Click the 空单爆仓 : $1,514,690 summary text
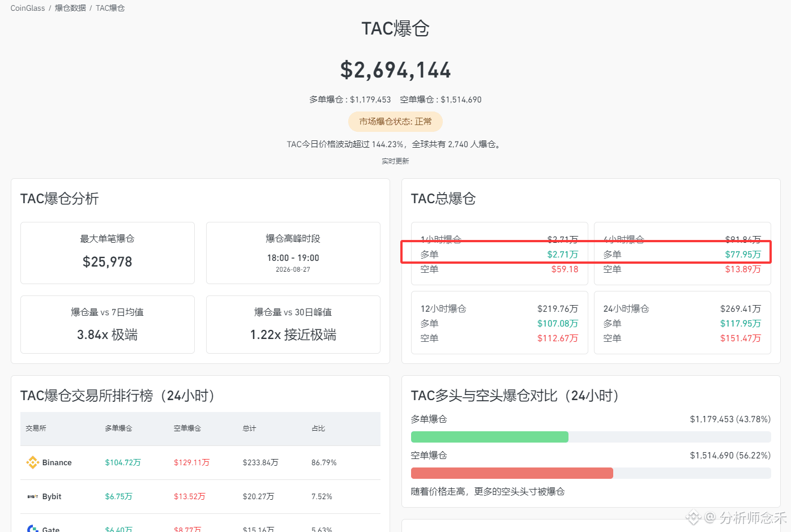This screenshot has height=532, width=791. click(441, 100)
